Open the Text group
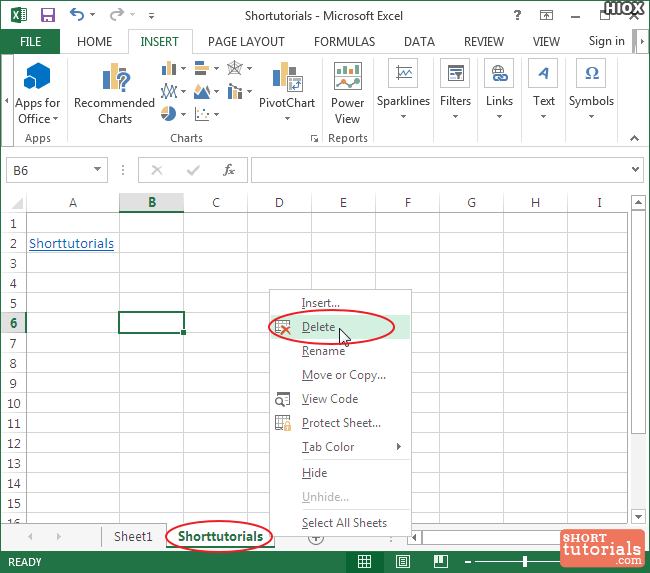The width and height of the screenshot is (650, 573). click(x=543, y=90)
